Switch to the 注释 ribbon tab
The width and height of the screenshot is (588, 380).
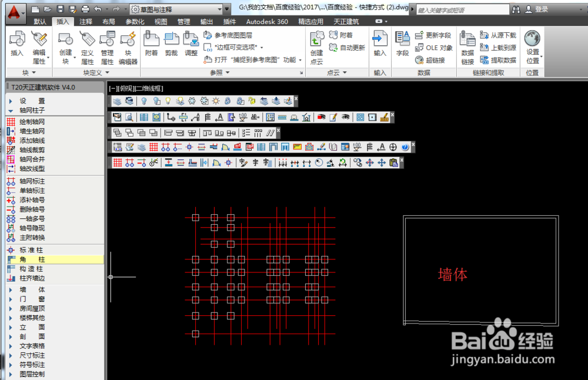pyautogui.click(x=86, y=22)
